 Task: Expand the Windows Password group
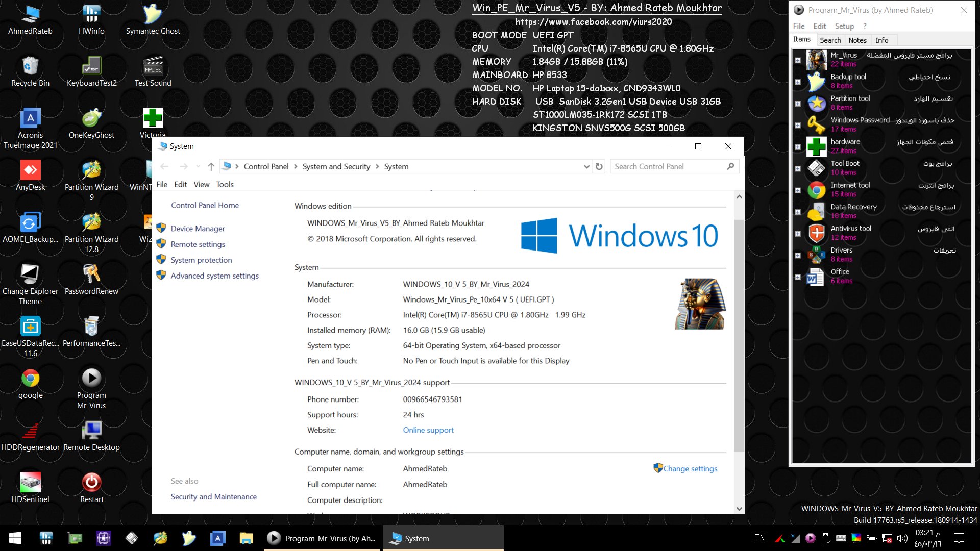coord(798,125)
